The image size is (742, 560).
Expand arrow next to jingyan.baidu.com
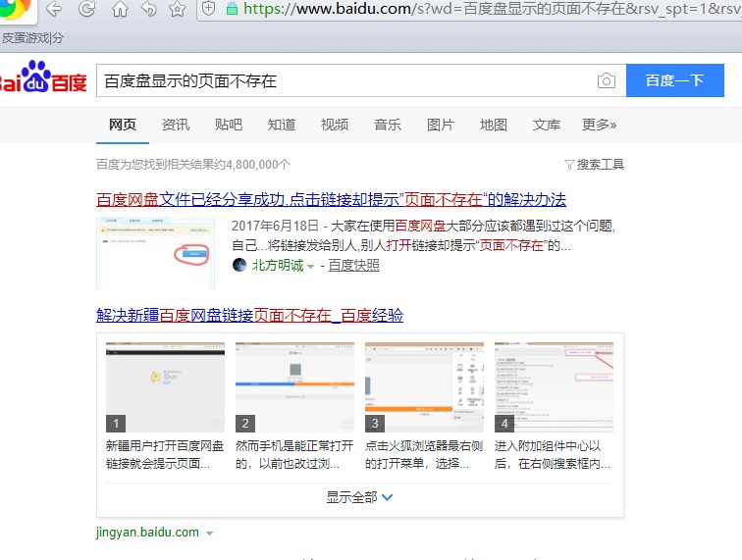click(x=209, y=534)
